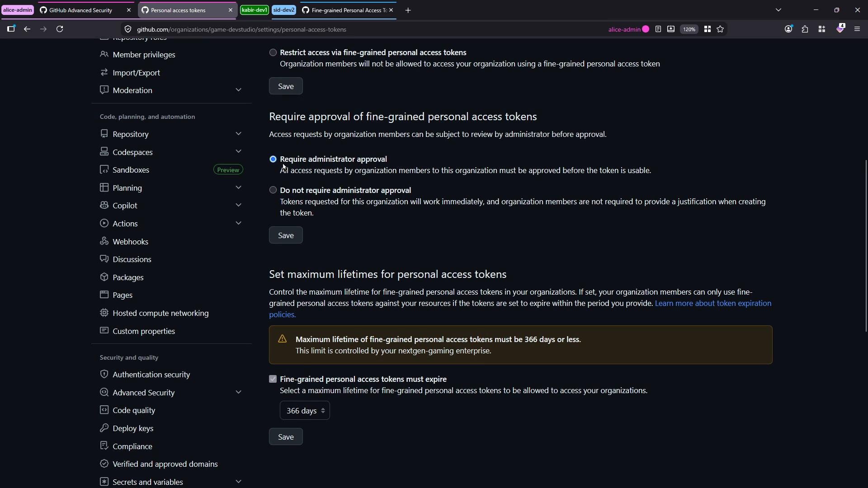The height and width of the screenshot is (488, 868).
Task: Click the sidebar toggle icon left of back arrow
Action: [11, 29]
